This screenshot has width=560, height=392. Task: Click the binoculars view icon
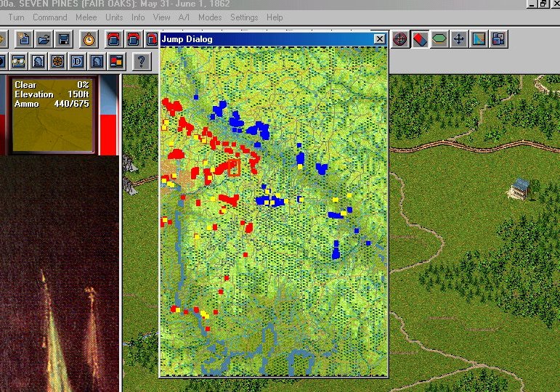click(19, 61)
